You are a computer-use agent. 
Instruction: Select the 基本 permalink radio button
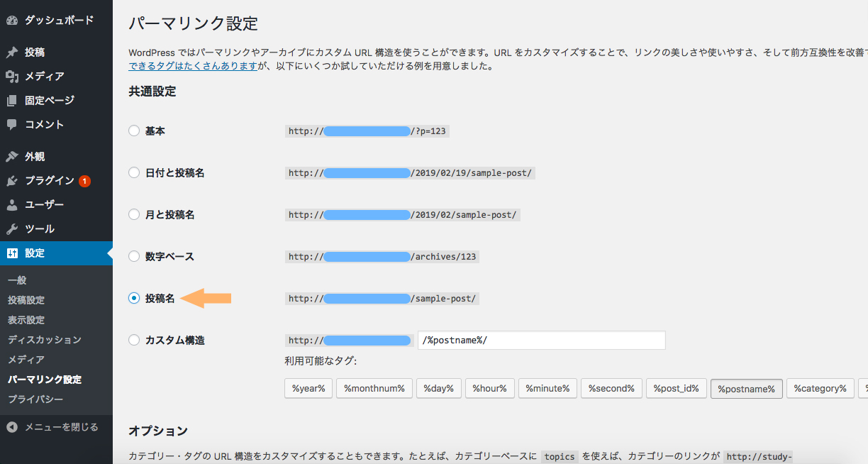tap(134, 131)
